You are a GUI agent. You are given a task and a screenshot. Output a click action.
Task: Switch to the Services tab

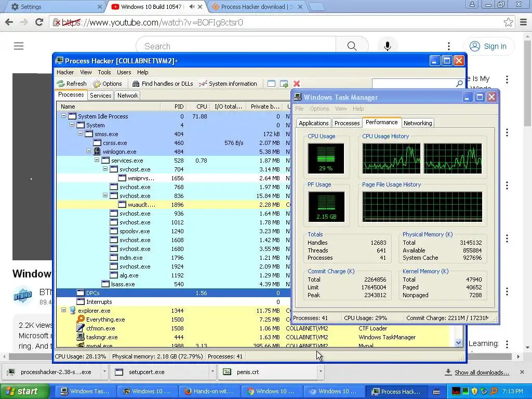pos(100,96)
